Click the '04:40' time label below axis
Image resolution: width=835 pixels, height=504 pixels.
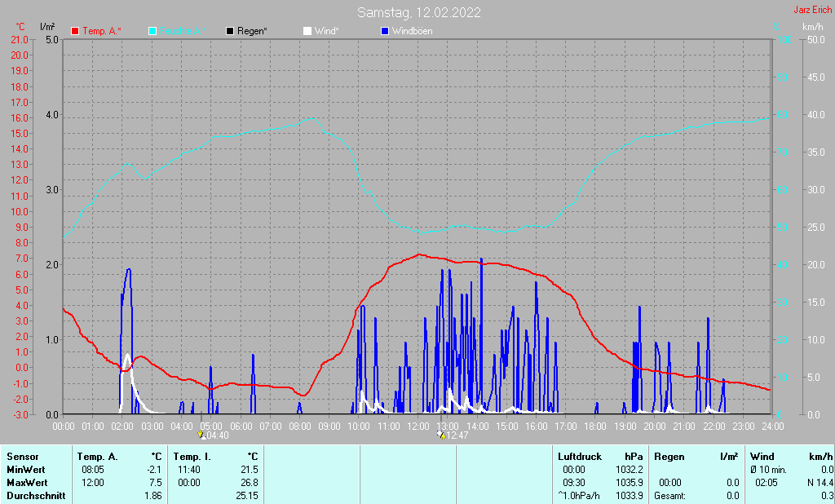[217, 435]
